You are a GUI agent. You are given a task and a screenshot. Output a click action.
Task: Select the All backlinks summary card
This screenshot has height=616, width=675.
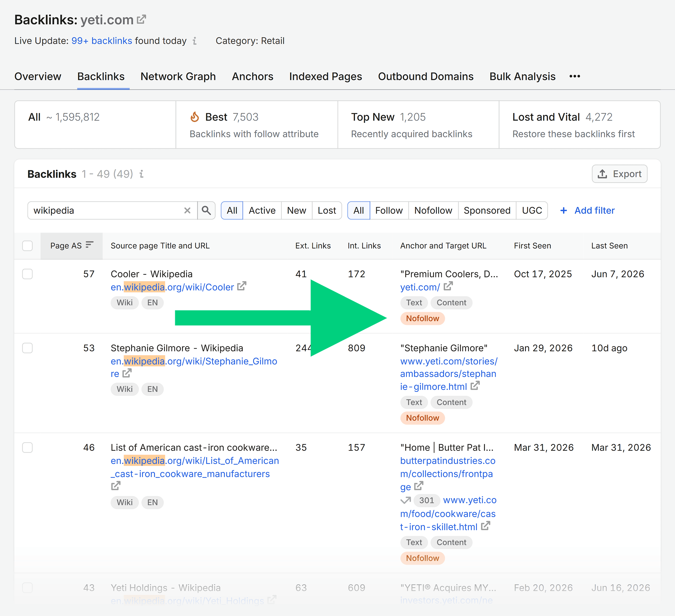click(x=95, y=124)
